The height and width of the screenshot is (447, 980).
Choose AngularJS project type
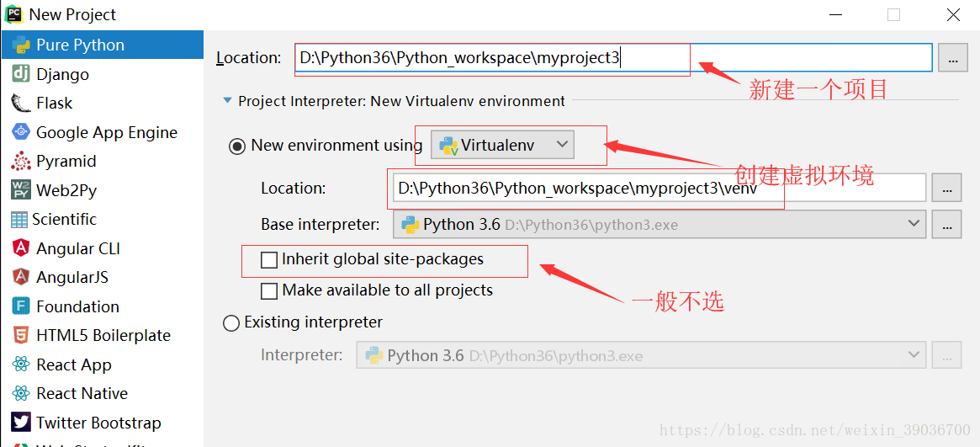102,277
